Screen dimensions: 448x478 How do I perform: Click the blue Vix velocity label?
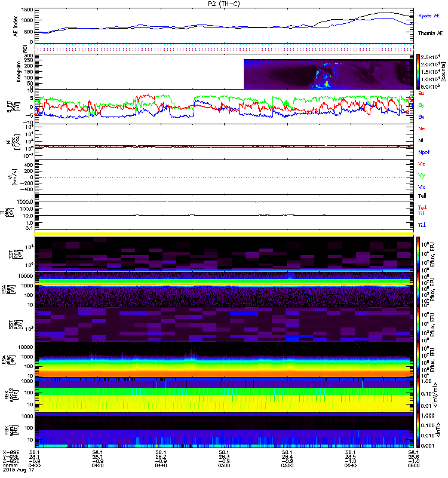point(422,187)
